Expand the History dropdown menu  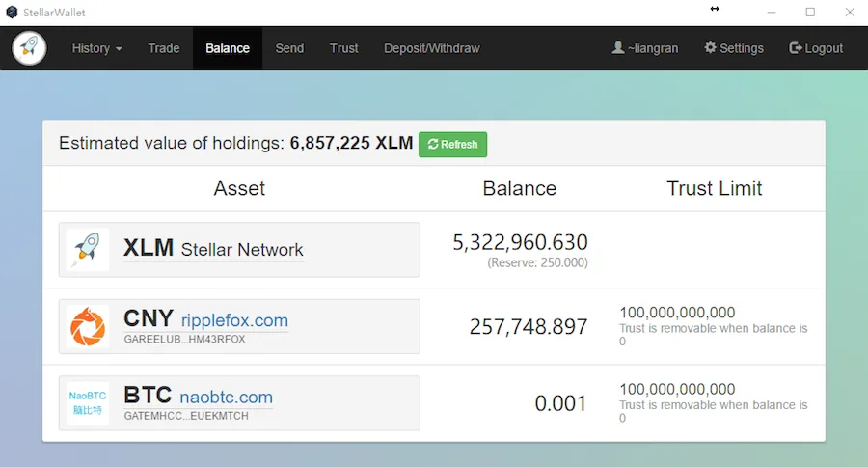96,48
